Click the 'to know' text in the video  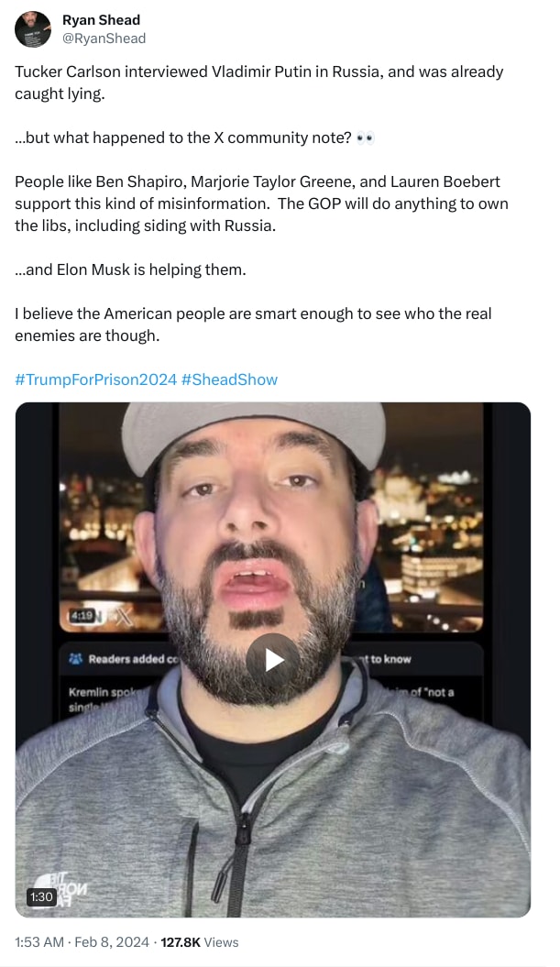(x=390, y=659)
